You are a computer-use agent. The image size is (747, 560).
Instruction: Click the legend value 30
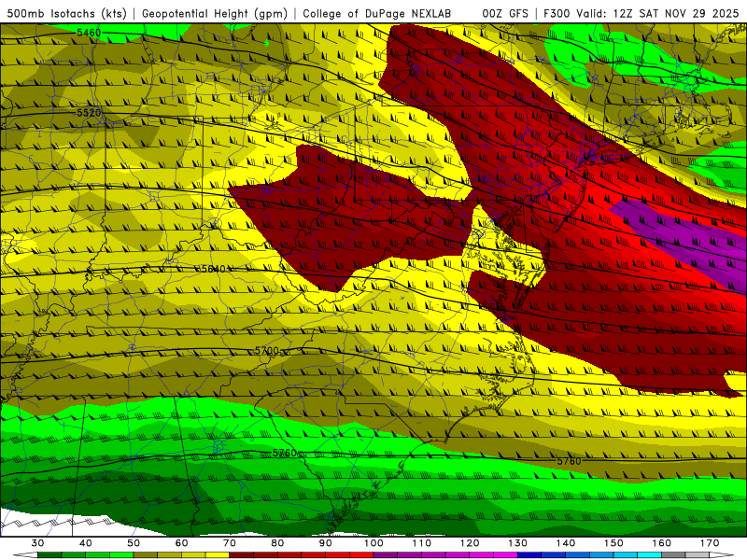click(37, 543)
